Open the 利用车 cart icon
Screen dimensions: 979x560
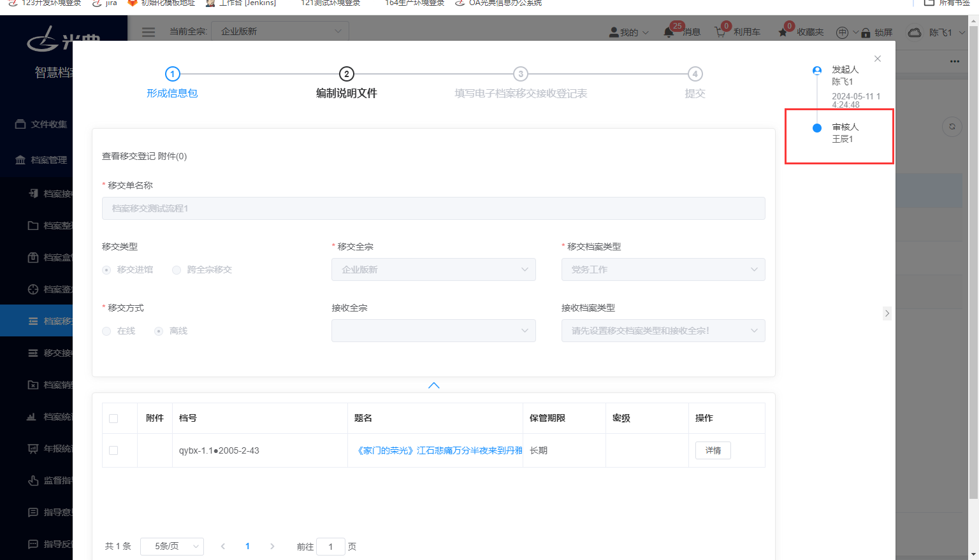click(x=720, y=32)
